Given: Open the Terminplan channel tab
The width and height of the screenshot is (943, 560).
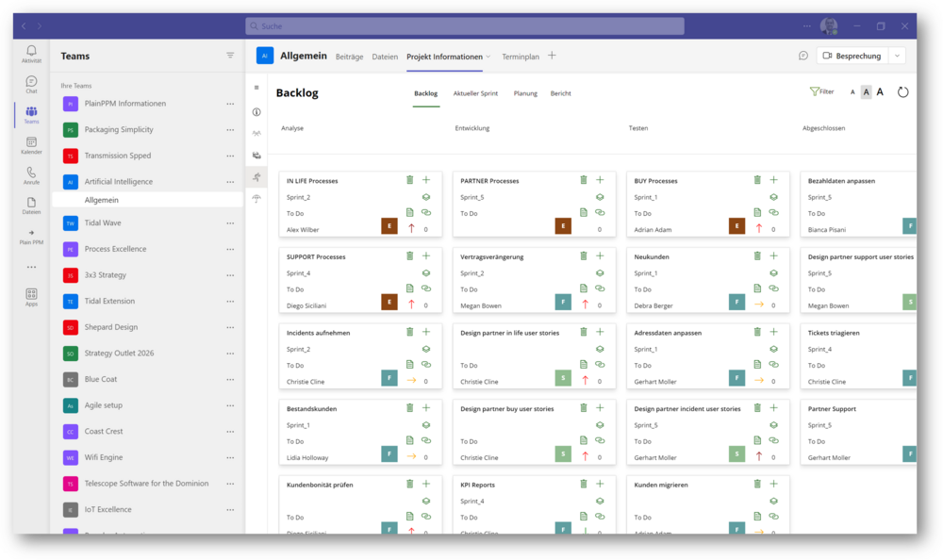Looking at the screenshot, I should point(521,57).
